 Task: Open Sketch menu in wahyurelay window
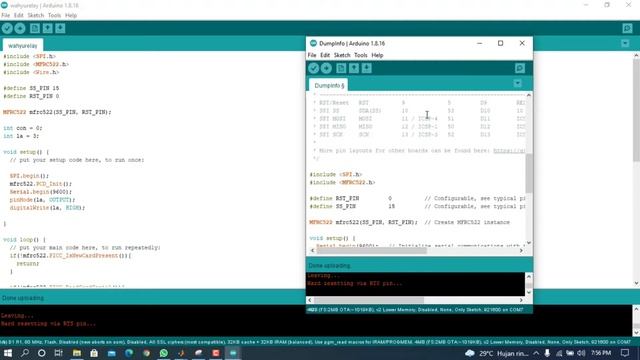pyautogui.click(x=36, y=15)
